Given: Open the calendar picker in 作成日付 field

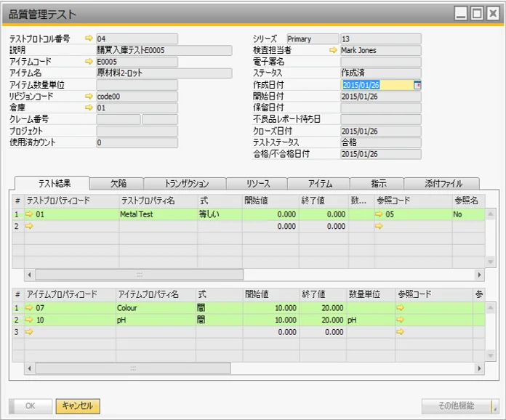Looking at the screenshot, I should tap(417, 85).
